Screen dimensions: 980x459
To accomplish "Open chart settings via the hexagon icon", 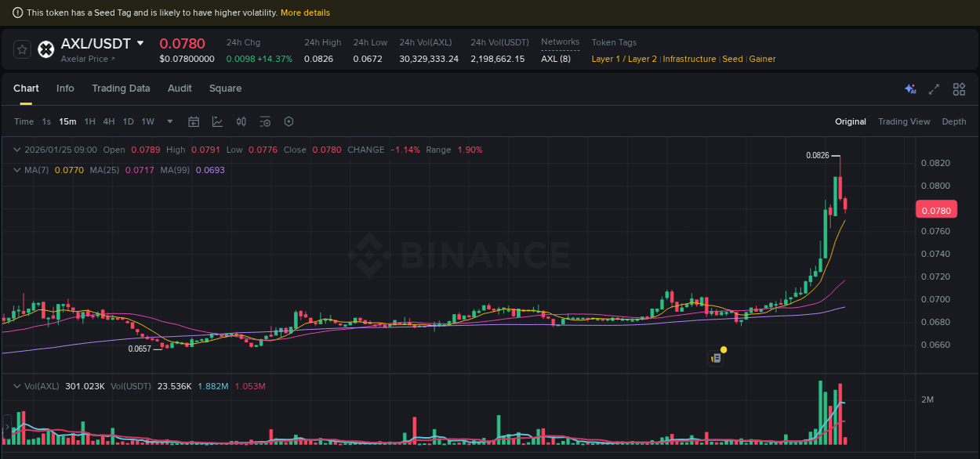I will 289,121.
